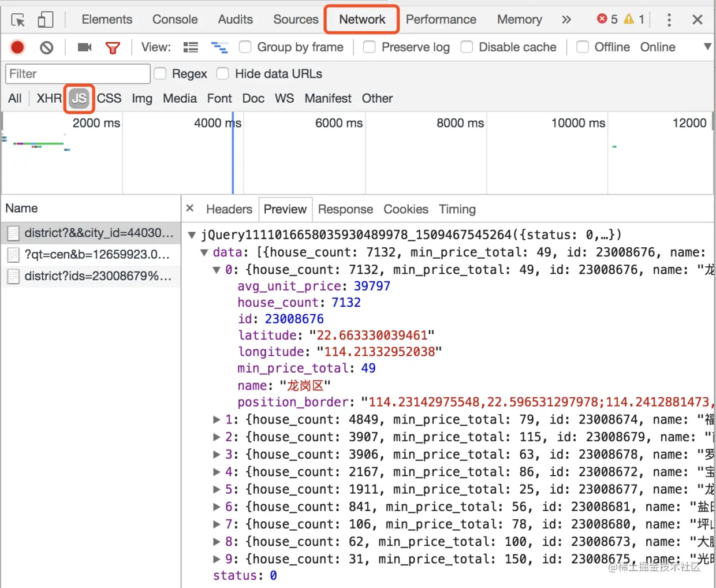Close the request details pane
Image resolution: width=716 pixels, height=588 pixels.
[x=190, y=208]
